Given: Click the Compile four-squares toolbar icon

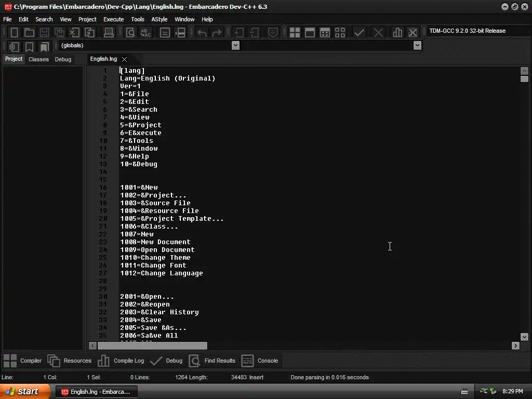Looking at the screenshot, I should [295, 33].
